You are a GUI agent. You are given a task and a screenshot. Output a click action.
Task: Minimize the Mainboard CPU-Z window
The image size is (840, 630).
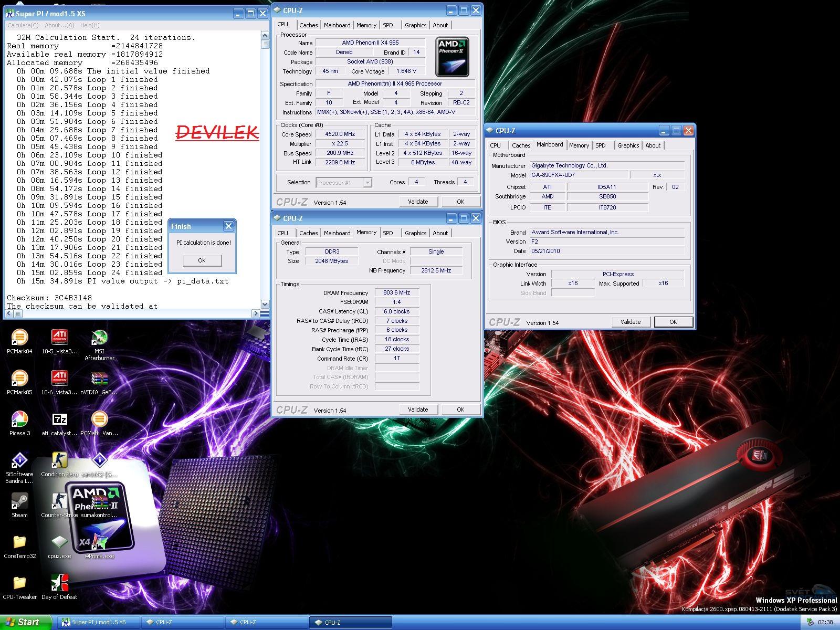665,131
